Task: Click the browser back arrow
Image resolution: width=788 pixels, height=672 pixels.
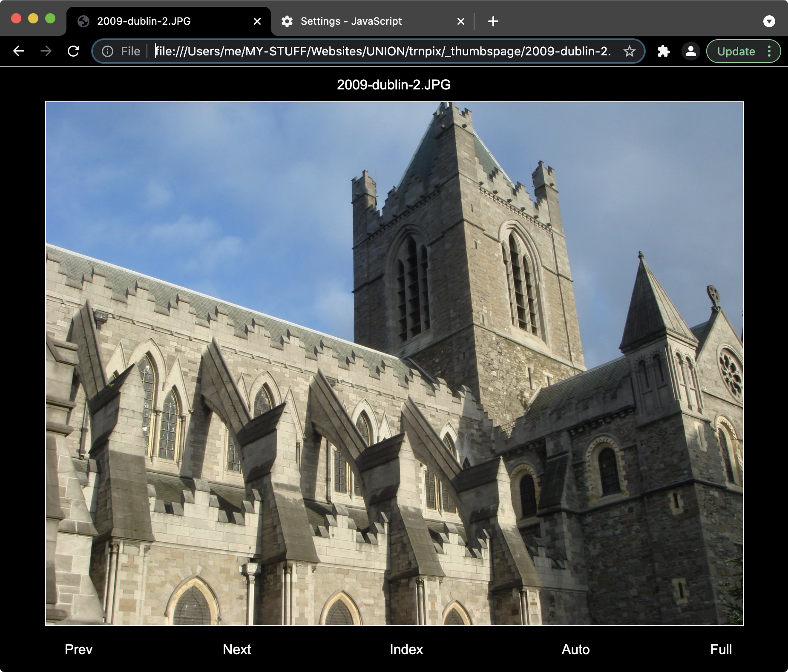Action: coord(19,51)
